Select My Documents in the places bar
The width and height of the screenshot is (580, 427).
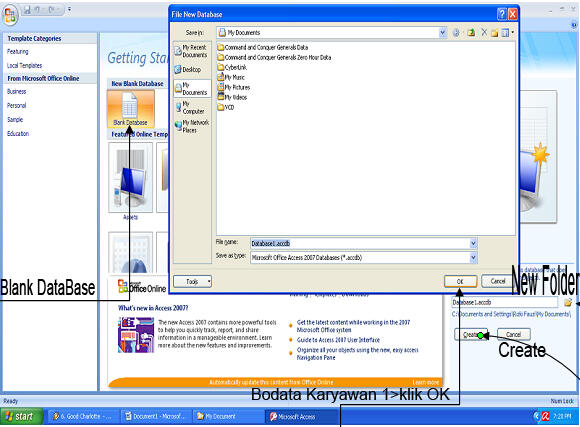click(x=192, y=88)
